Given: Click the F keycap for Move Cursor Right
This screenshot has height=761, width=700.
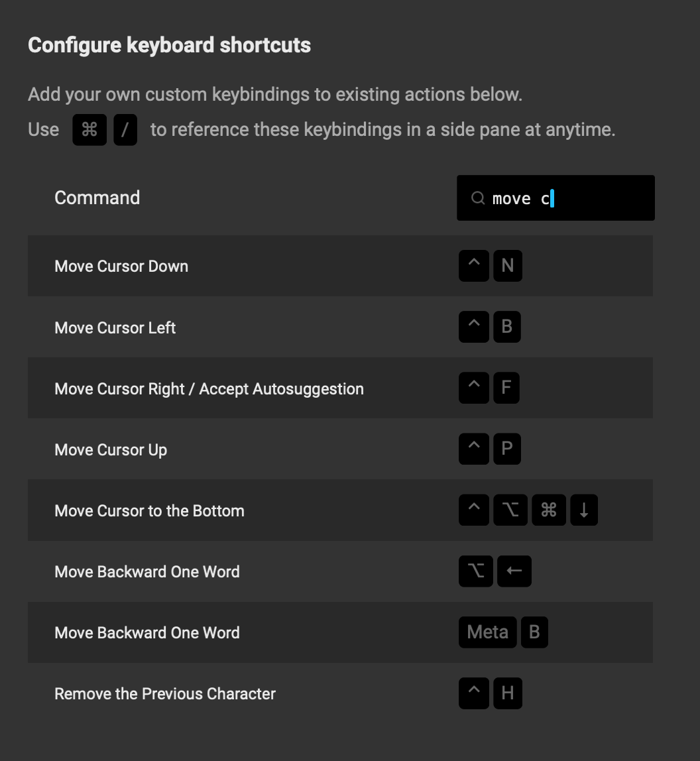Looking at the screenshot, I should [x=506, y=388].
